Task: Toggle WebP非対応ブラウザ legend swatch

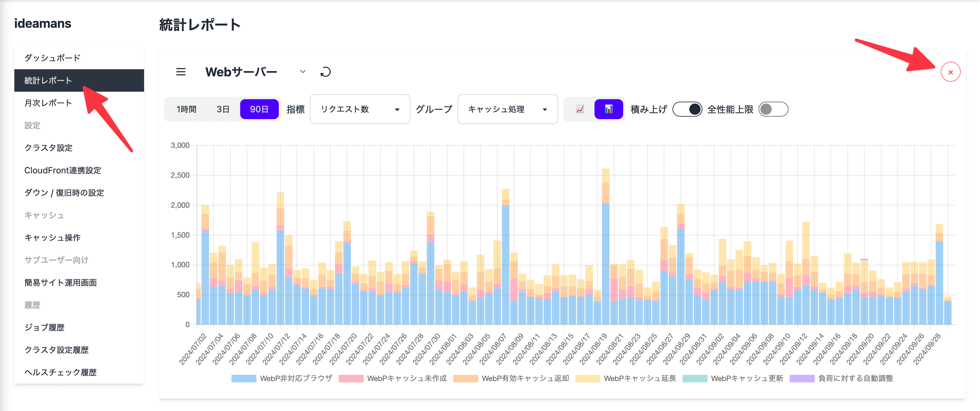Action: tap(244, 378)
